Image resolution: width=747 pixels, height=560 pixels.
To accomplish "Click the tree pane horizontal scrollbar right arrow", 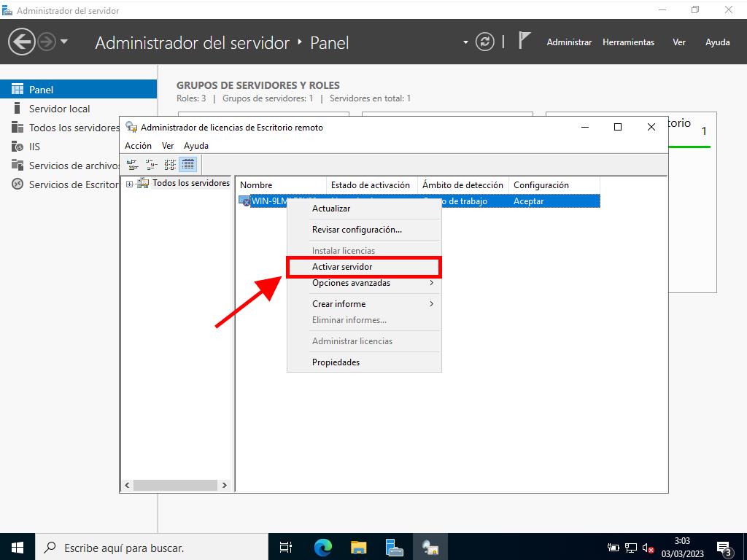I will click(224, 485).
